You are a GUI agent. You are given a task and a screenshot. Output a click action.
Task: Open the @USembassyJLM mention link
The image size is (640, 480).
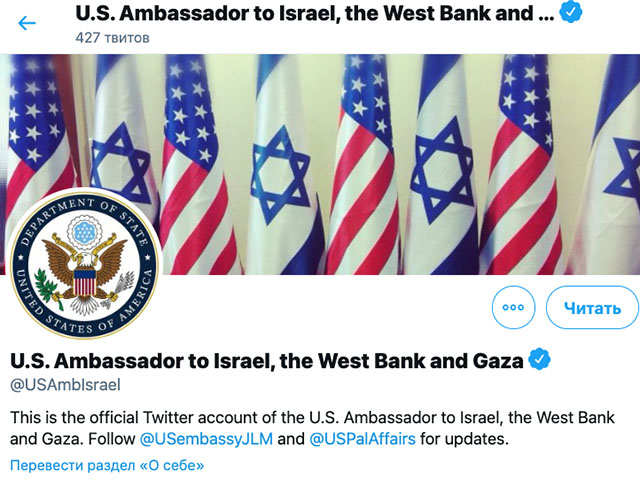coord(206,439)
